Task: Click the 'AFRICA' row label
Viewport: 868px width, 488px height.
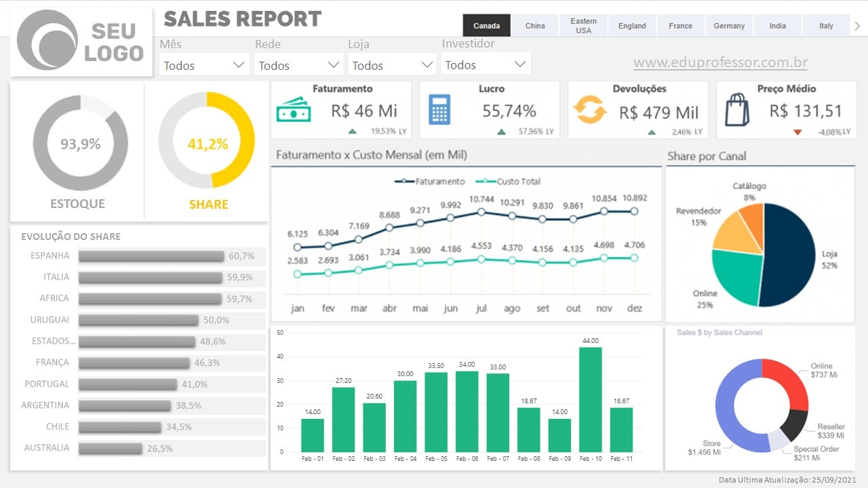Action: tap(54, 298)
